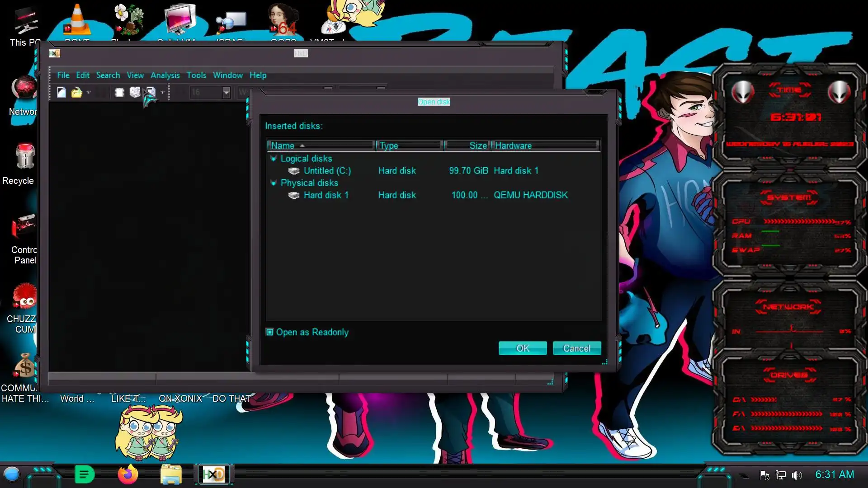Select Hard disk 1 physical disk
868x488 pixels.
(x=325, y=195)
